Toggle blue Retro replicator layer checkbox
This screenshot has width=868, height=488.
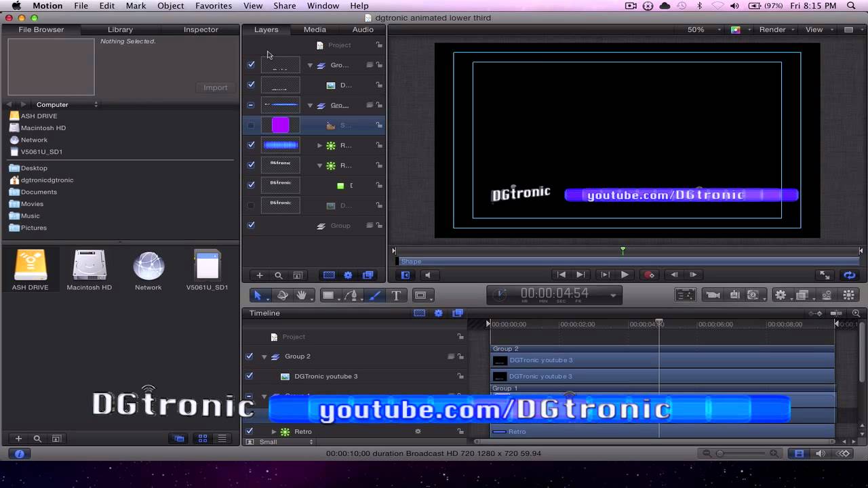click(x=251, y=144)
